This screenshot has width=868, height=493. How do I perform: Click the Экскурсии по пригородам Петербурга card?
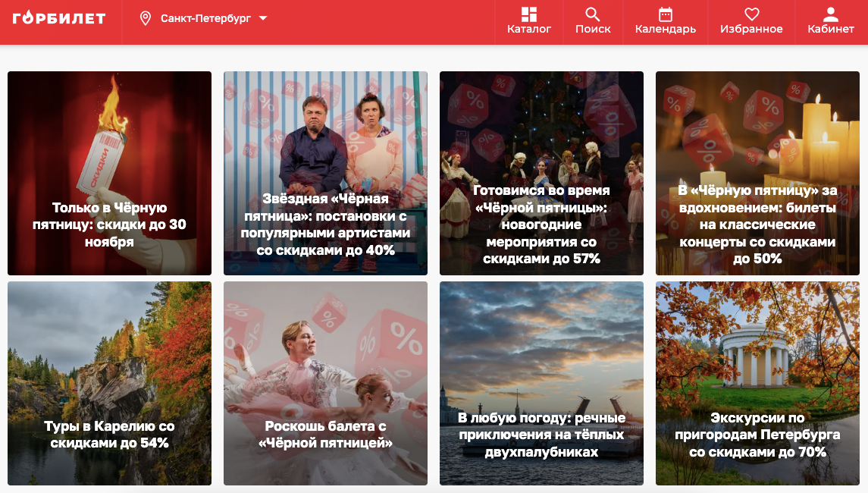coord(757,383)
